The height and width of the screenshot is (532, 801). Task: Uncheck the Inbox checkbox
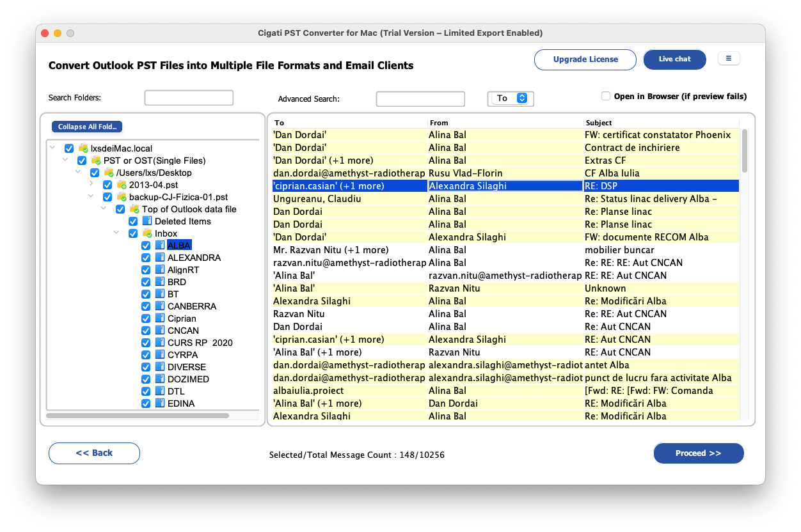point(133,233)
